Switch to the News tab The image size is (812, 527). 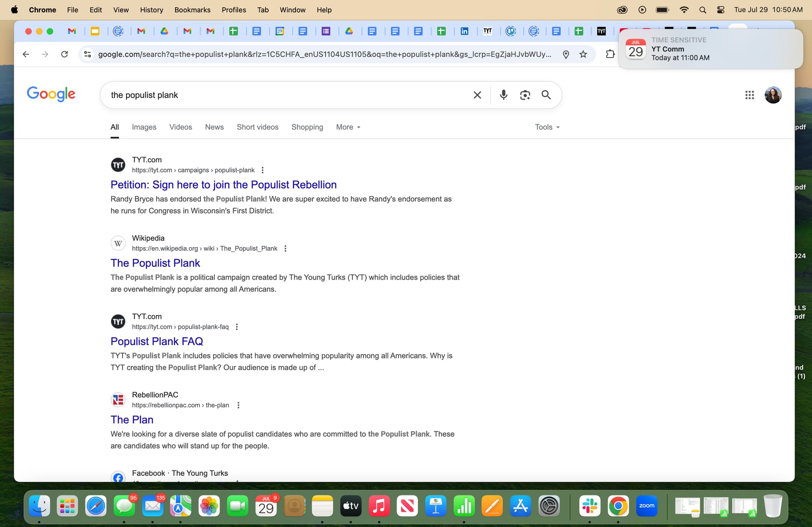214,127
